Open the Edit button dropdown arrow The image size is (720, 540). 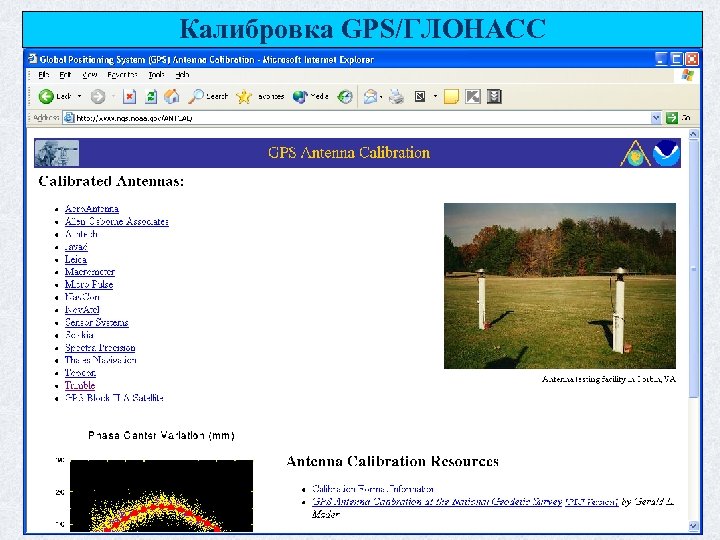pos(435,96)
